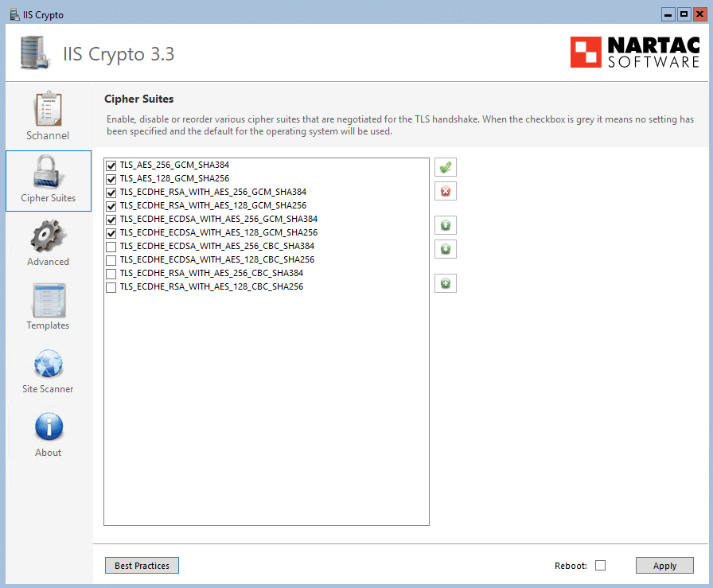This screenshot has height=588, width=713.
Task: Select the Cipher Suites padlock sidebar item
Action: click(x=49, y=181)
